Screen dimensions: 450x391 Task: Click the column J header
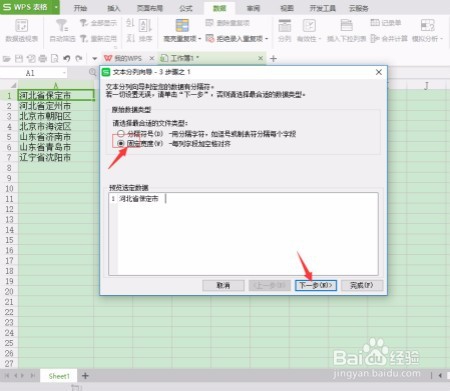click(426, 85)
